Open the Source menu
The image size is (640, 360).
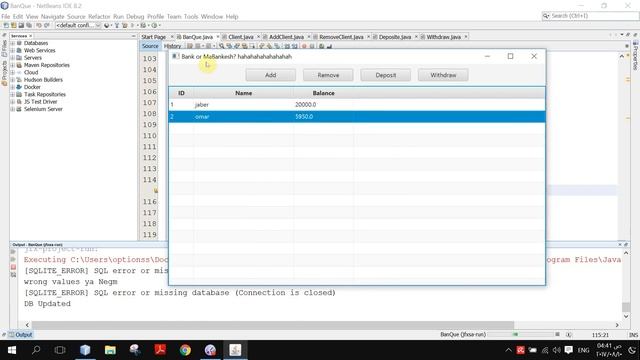click(76, 16)
